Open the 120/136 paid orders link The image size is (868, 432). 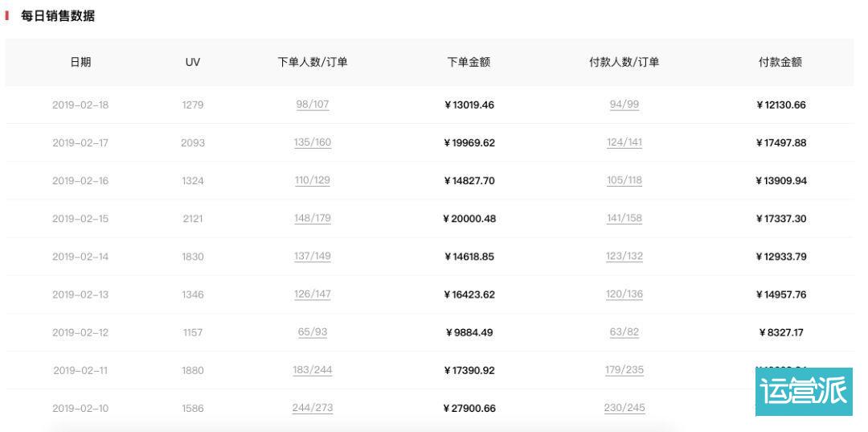coord(624,294)
